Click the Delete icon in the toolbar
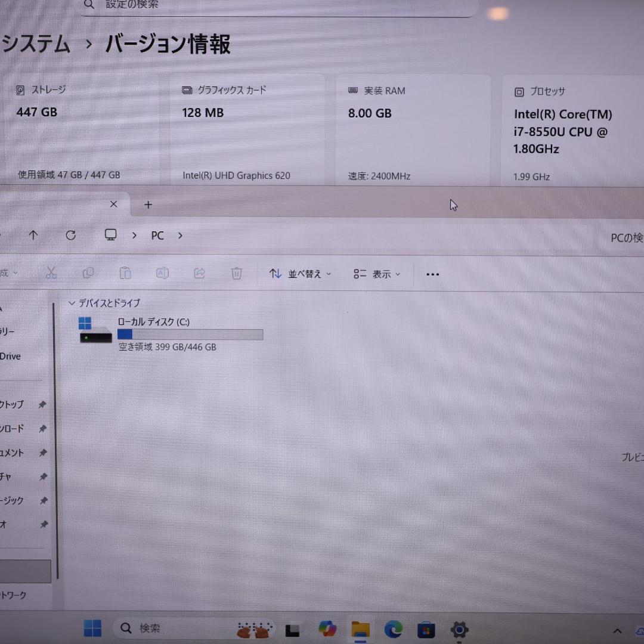 pyautogui.click(x=237, y=273)
